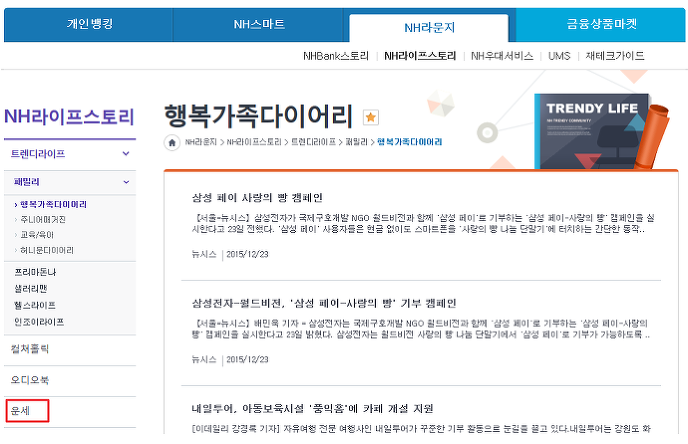Image resolution: width=688 pixels, height=444 pixels.
Task: Open 재테크가이드 submenu item
Action: [615, 56]
